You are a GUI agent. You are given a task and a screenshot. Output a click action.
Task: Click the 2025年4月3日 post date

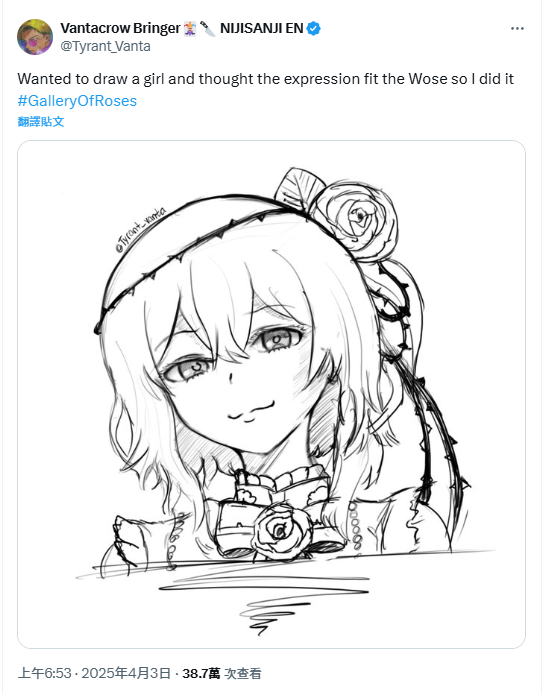(x=126, y=673)
